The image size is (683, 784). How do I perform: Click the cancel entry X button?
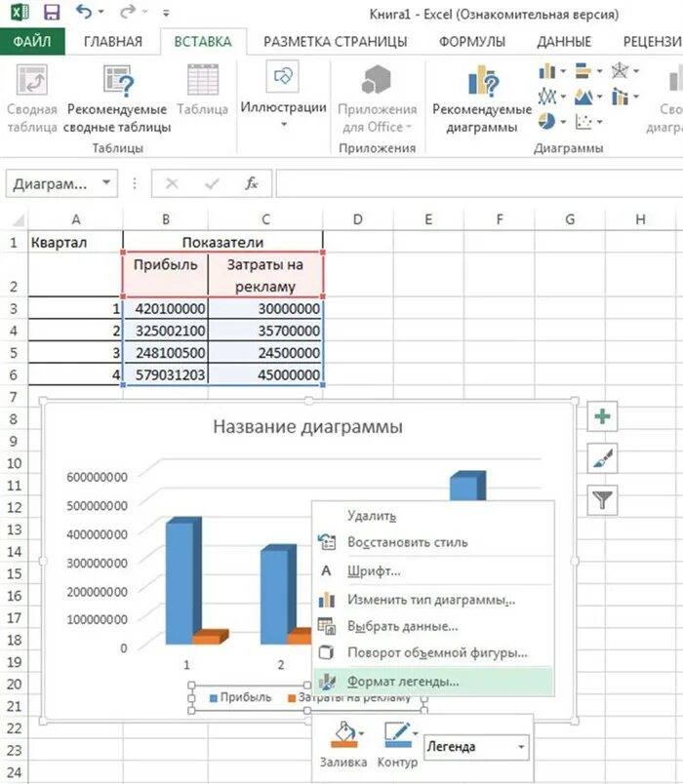(x=172, y=183)
